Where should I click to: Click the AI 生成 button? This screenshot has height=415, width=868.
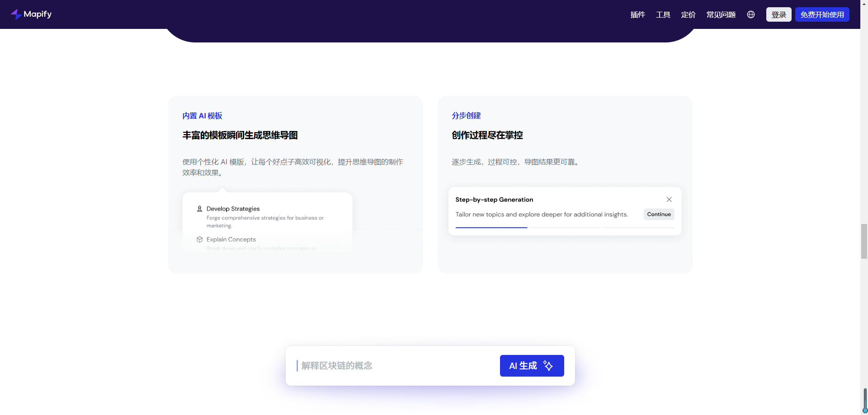pos(532,366)
